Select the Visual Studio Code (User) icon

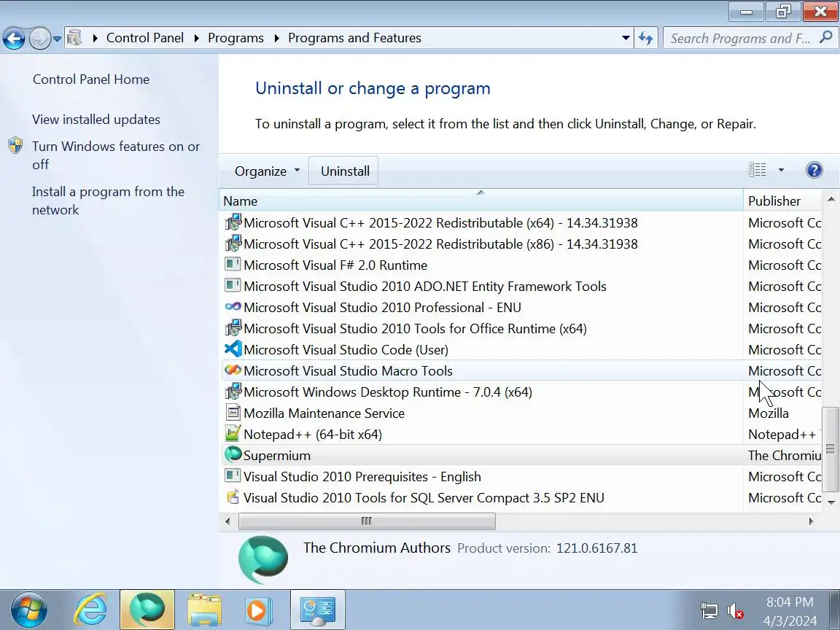click(233, 349)
